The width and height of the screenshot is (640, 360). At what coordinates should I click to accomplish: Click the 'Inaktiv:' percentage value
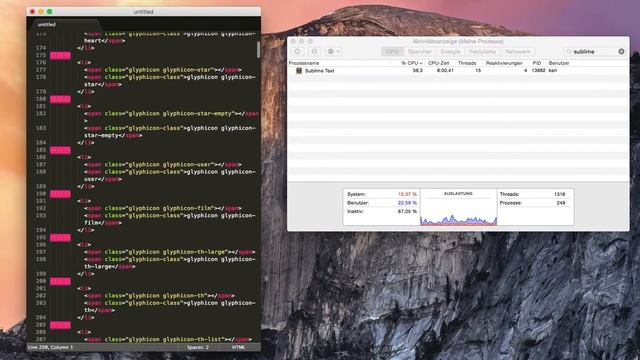coord(407,211)
